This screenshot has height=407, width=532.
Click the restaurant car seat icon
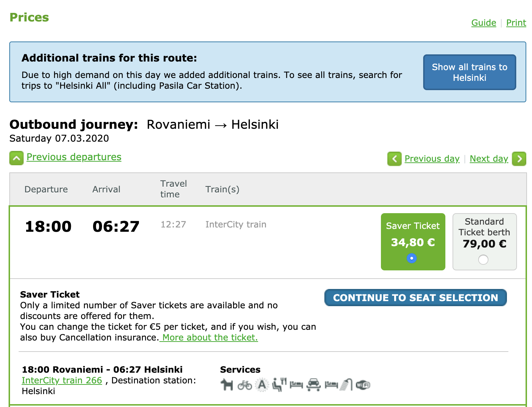click(279, 384)
